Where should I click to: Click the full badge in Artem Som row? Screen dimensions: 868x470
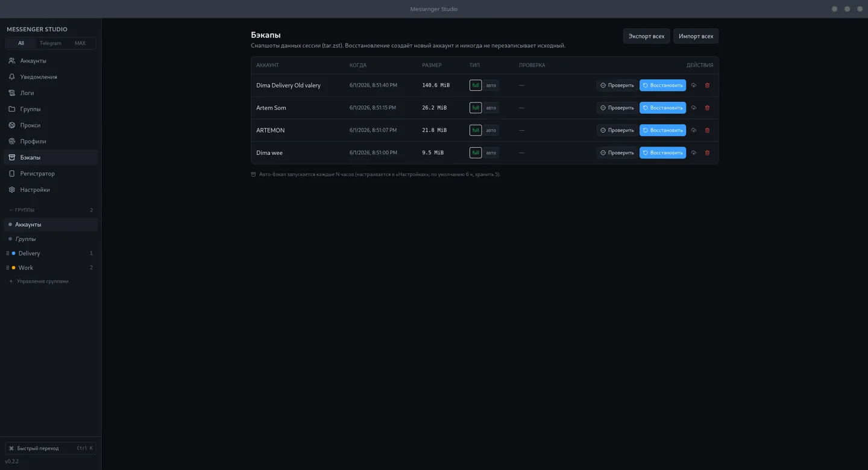tap(476, 108)
